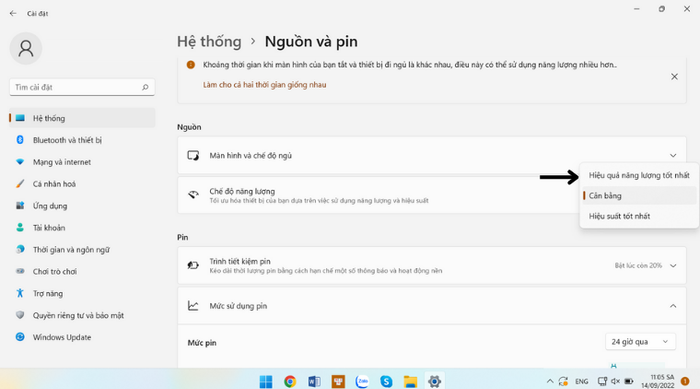The width and height of the screenshot is (700, 389).
Task: Open File Explorer from the taskbar
Action: pyautogui.click(x=410, y=381)
